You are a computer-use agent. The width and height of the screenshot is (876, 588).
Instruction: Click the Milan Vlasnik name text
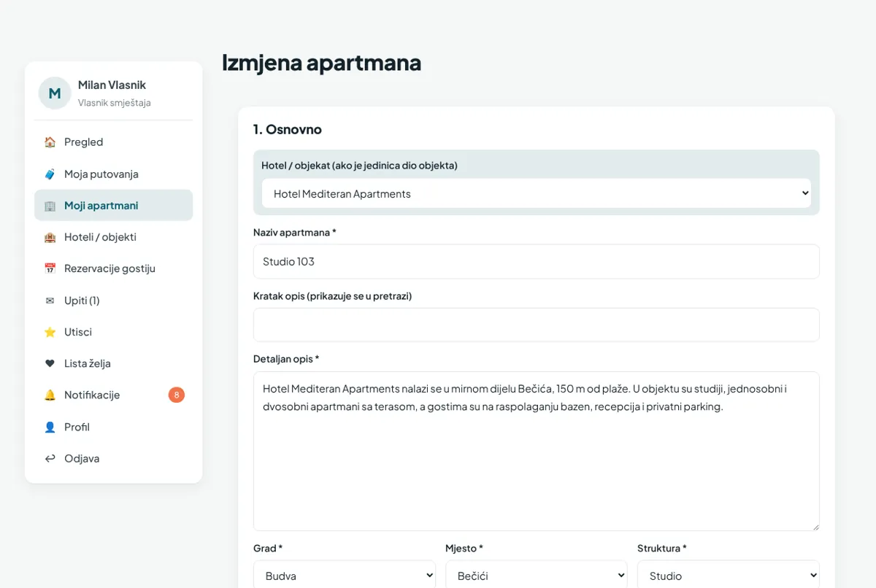(112, 85)
